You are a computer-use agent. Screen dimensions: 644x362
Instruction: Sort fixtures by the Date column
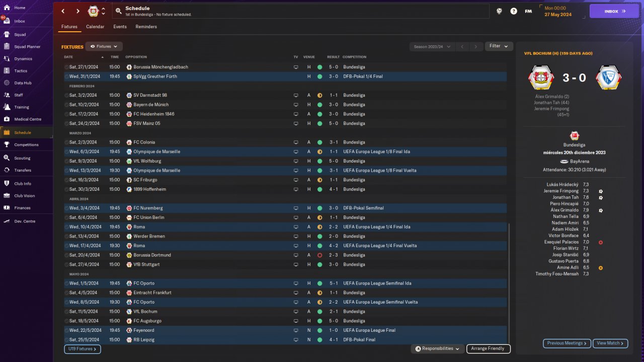[84, 57]
